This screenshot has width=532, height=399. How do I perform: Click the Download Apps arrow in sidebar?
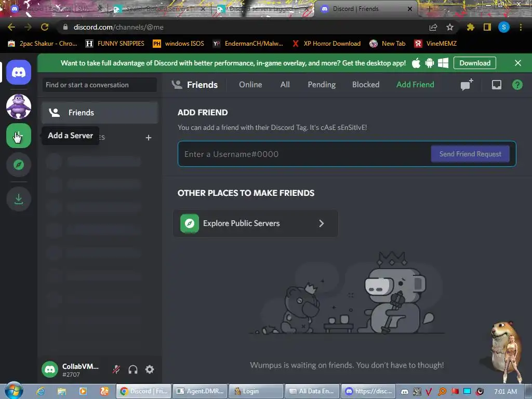tap(19, 199)
